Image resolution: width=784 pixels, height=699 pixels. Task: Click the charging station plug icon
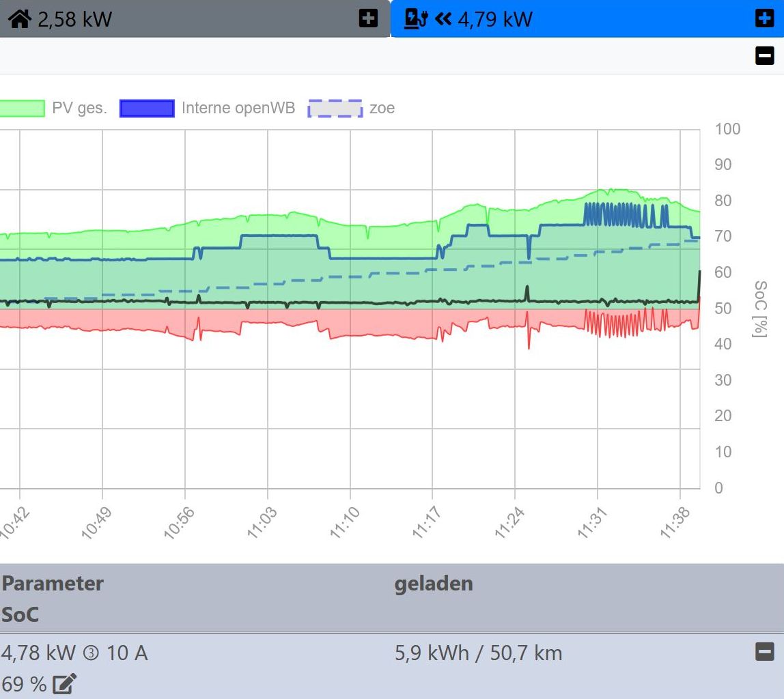(x=415, y=18)
